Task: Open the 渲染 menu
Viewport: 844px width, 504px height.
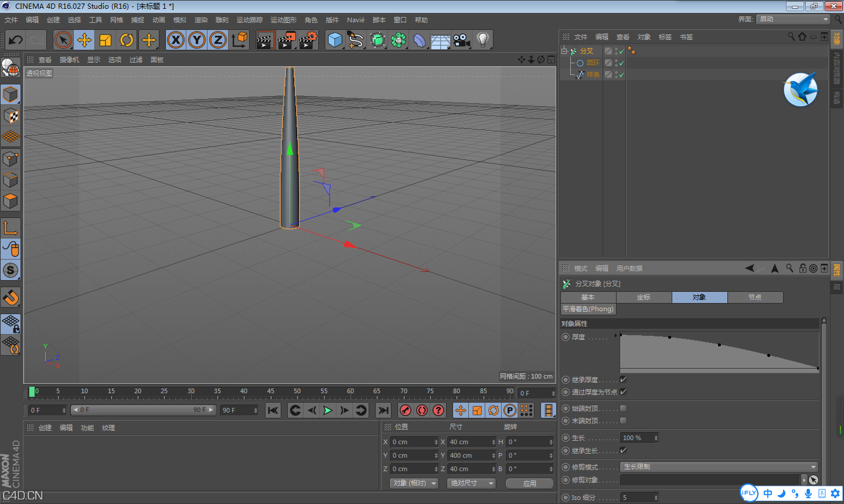Action: pyautogui.click(x=200, y=20)
